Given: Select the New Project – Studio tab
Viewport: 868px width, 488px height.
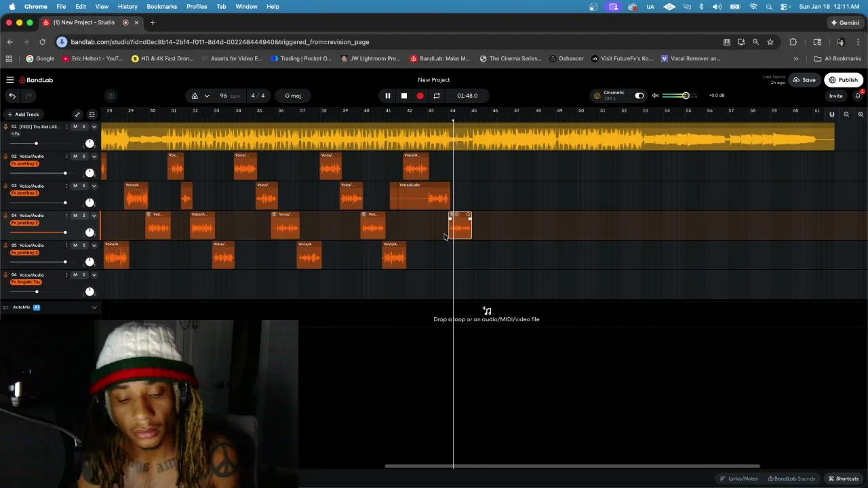Looking at the screenshot, I should (x=90, y=22).
